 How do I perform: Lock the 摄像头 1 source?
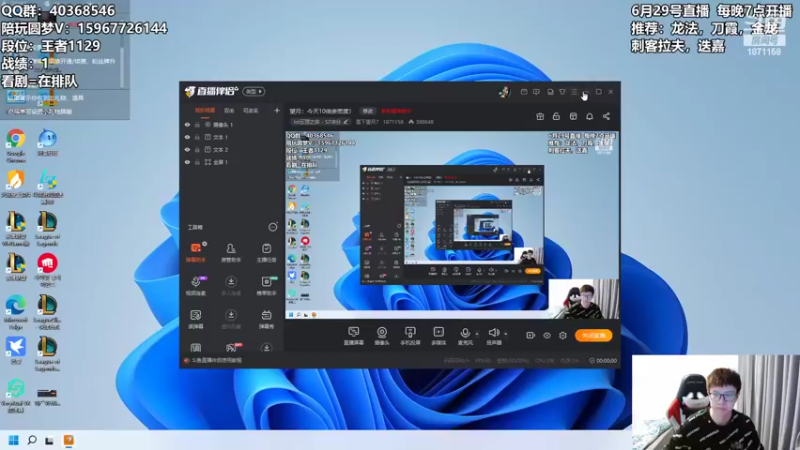(x=197, y=124)
